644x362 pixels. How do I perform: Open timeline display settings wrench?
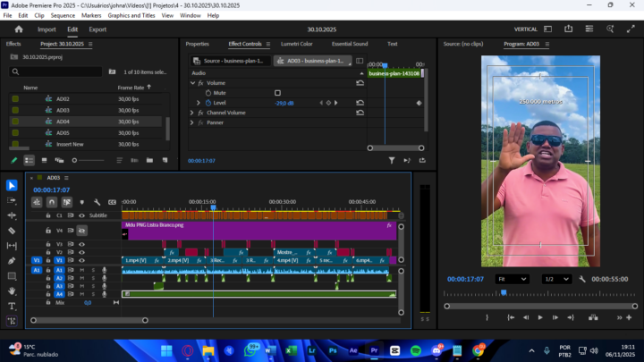click(97, 202)
